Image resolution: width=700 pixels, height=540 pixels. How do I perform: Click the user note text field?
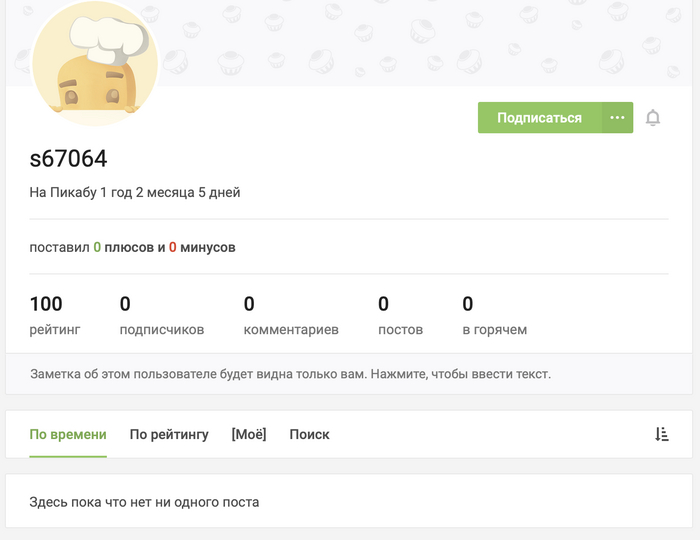pyautogui.click(x=290, y=375)
